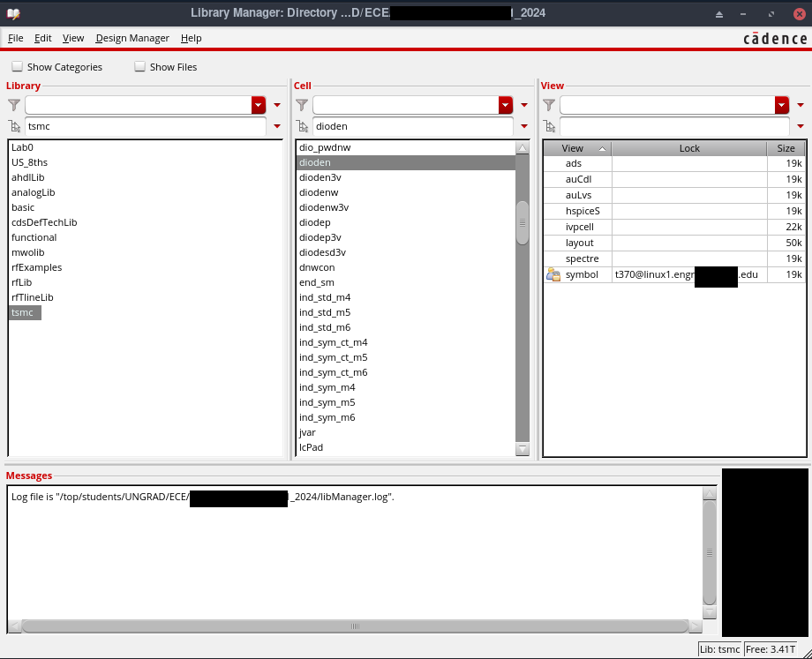The image size is (812, 659).
Task: Select the cdsDefTechLib library
Action: coord(44,222)
